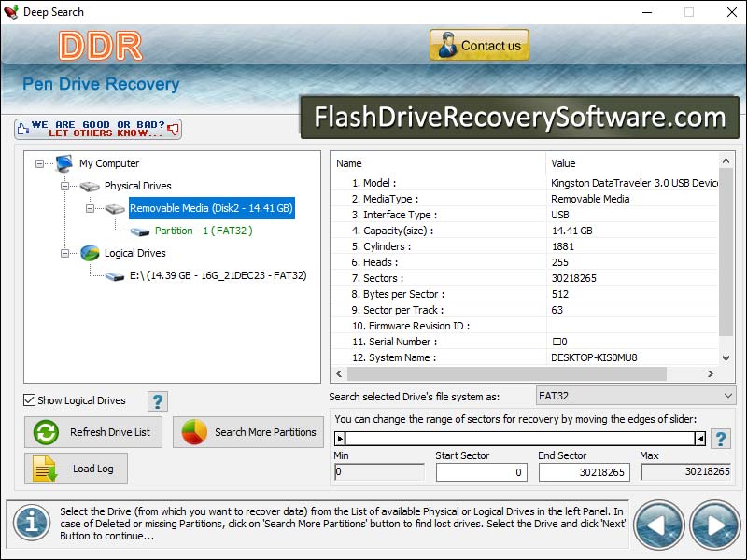Click the Partition - 1 drive icon
Image resolution: width=747 pixels, height=560 pixels.
[x=140, y=231]
